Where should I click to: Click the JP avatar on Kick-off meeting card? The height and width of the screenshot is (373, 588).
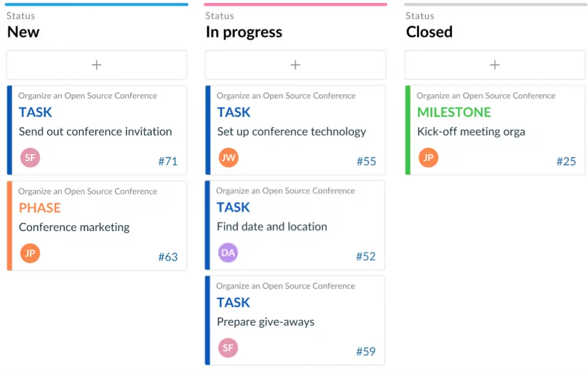(428, 157)
